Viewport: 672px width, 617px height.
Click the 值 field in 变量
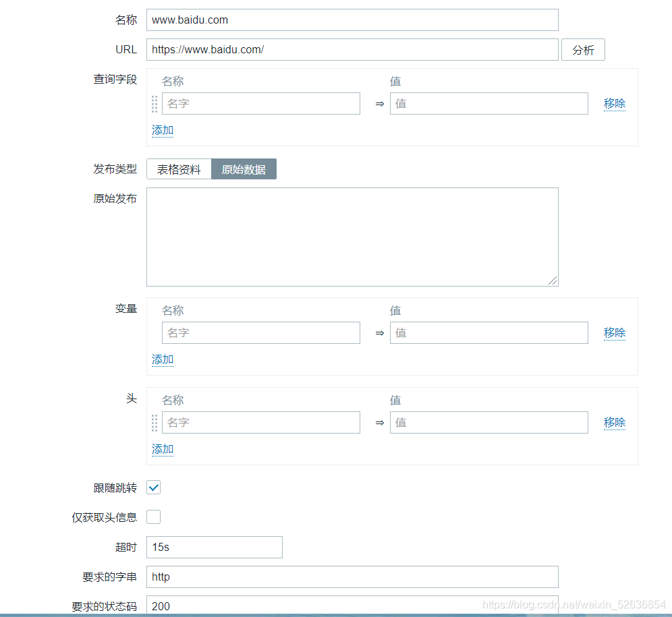point(489,333)
